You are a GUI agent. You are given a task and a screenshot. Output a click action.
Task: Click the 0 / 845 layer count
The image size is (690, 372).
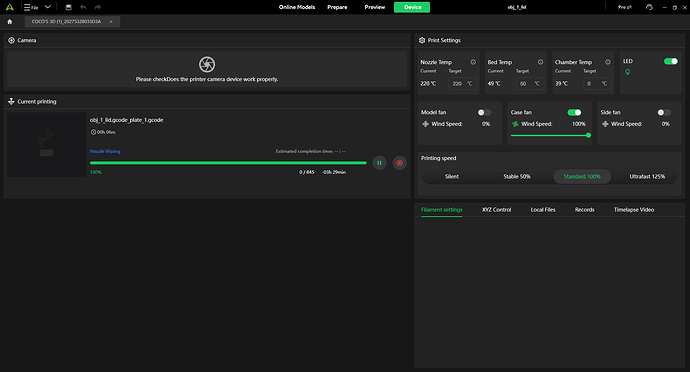coord(307,172)
